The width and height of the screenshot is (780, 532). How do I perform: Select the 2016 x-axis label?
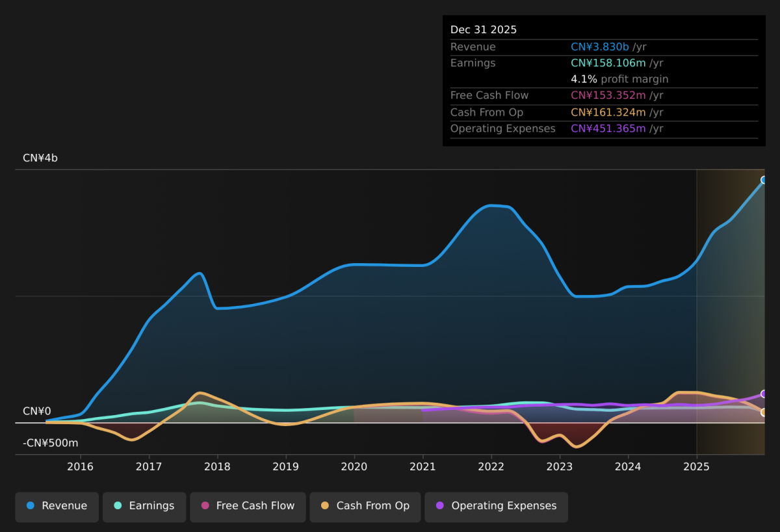click(80, 466)
